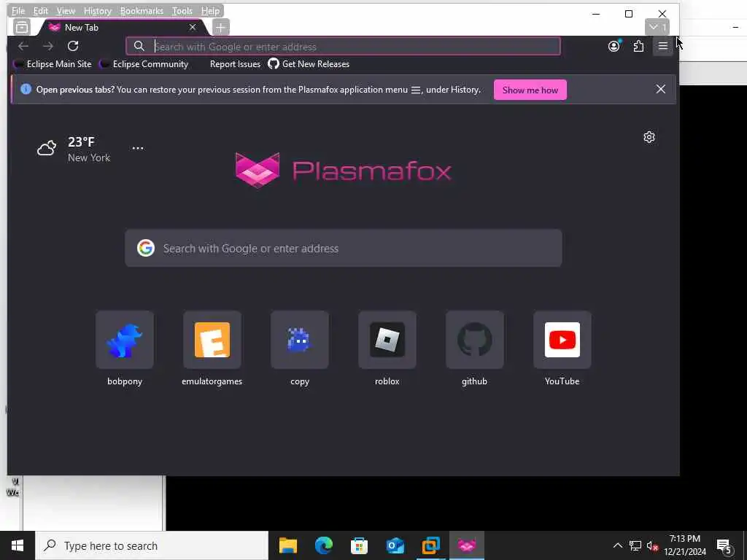Click the network tray icon
This screenshot has height=560, width=747.
pyautogui.click(x=635, y=545)
